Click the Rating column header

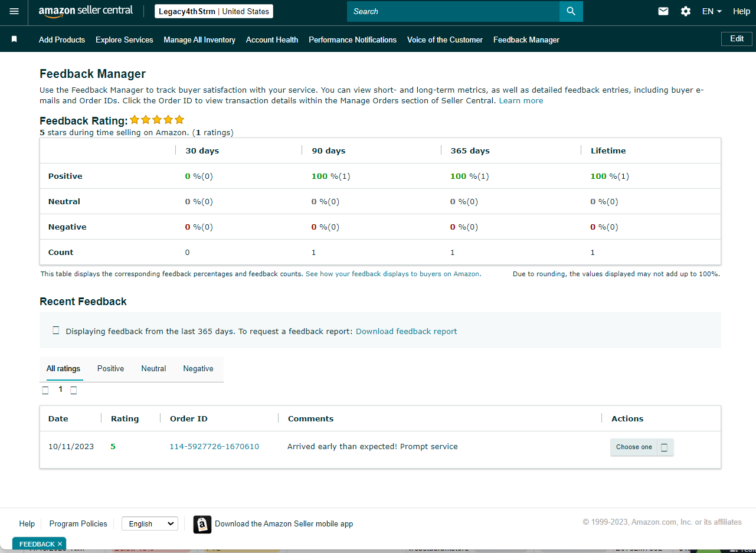pyautogui.click(x=125, y=419)
